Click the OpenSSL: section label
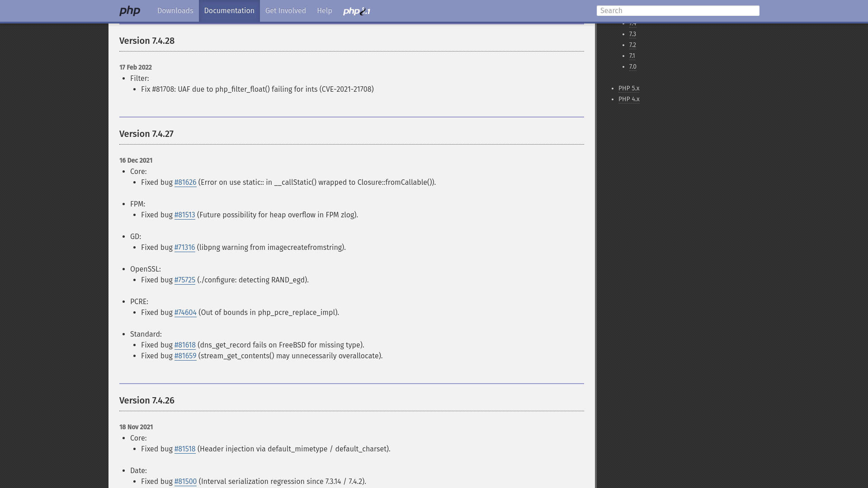 pyautogui.click(x=146, y=269)
